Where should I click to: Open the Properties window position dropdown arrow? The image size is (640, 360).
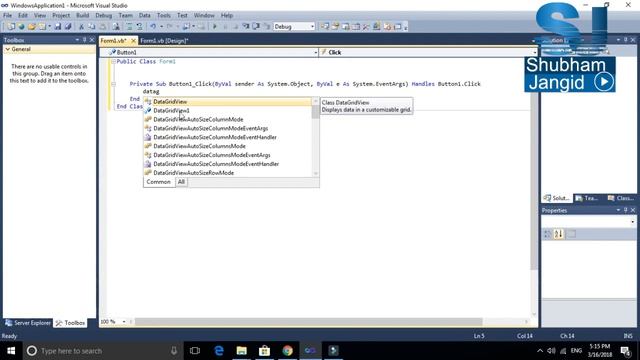pos(618,210)
